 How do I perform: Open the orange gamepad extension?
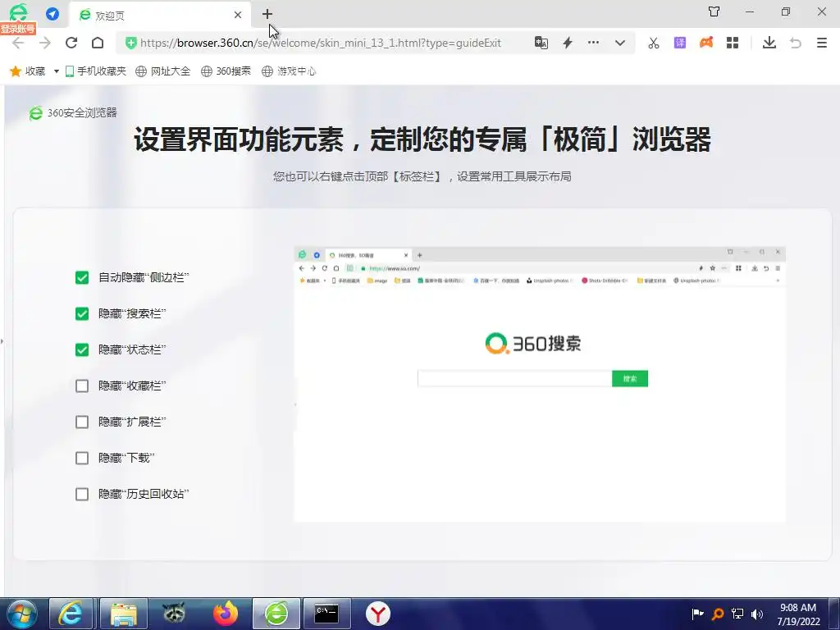(706, 43)
